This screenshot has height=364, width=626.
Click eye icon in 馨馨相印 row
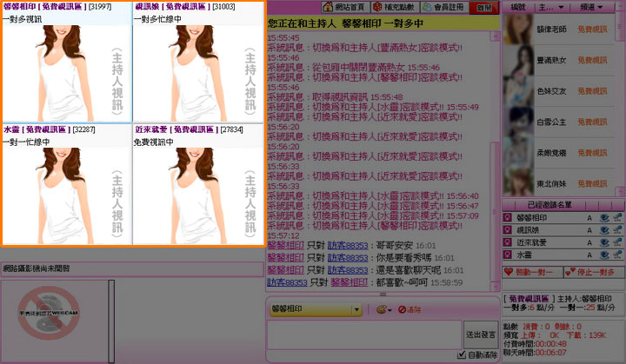click(x=604, y=217)
